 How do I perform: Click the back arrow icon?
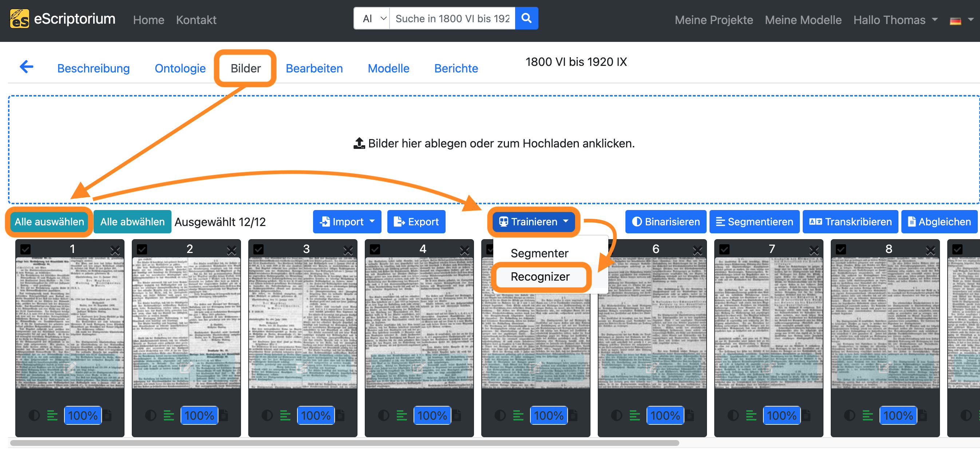(27, 67)
